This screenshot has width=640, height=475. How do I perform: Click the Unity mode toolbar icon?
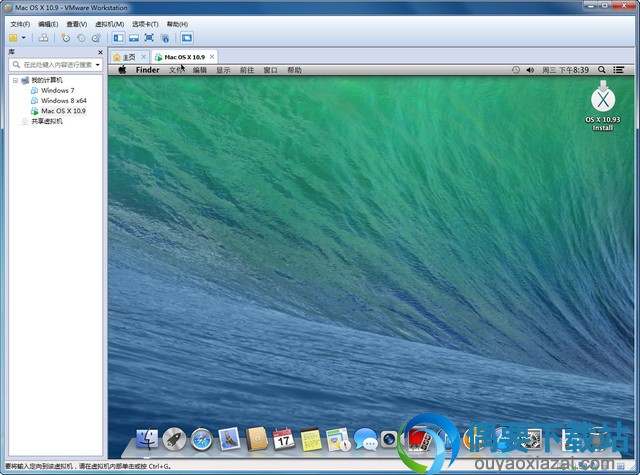click(165, 38)
